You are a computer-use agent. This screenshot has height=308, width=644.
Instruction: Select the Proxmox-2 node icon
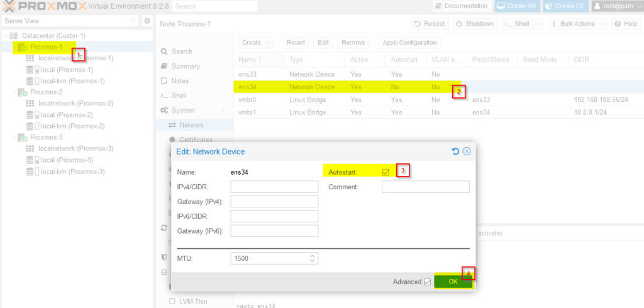[22, 92]
